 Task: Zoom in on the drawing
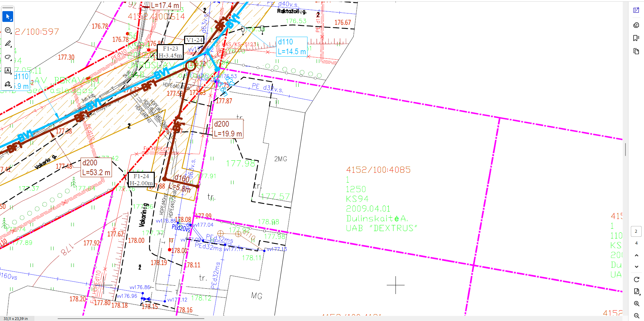(636, 304)
